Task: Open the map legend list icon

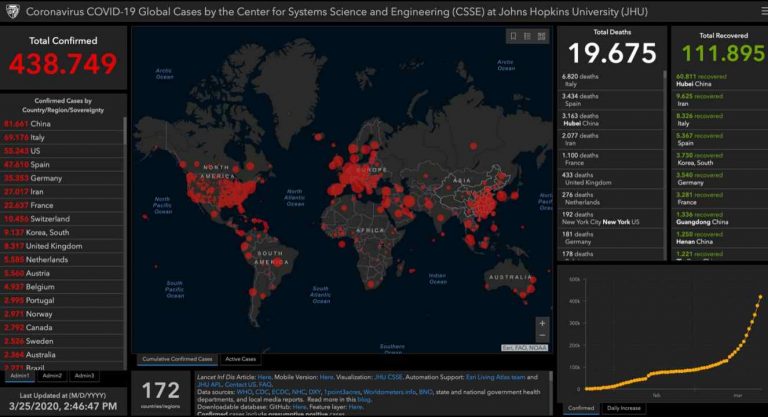Action: (x=527, y=36)
